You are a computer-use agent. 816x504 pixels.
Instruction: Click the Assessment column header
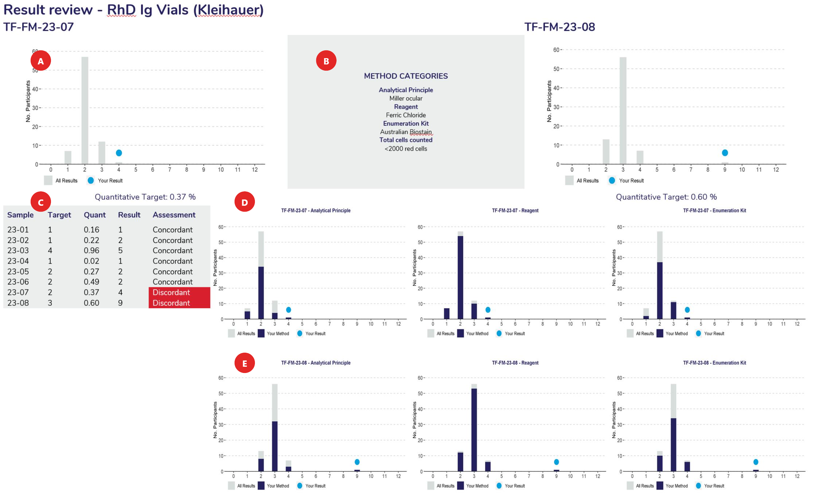coord(174,215)
